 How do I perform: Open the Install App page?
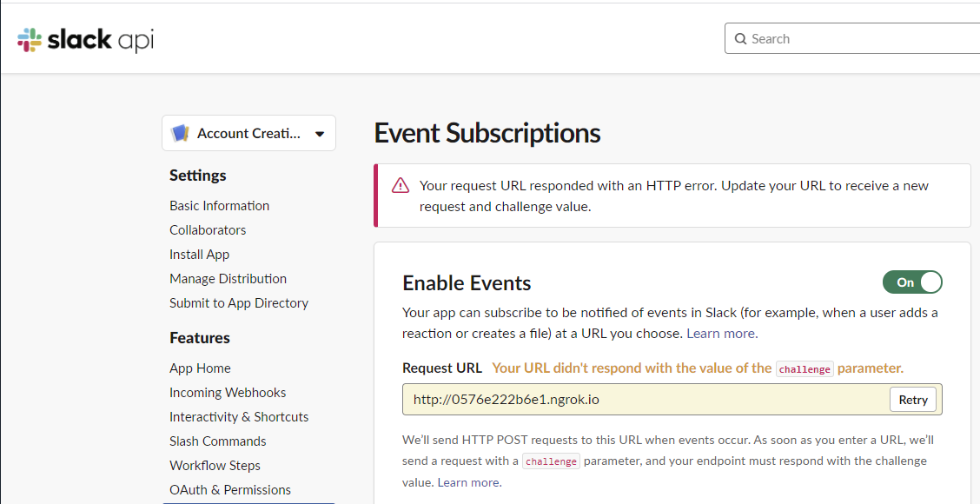click(199, 254)
